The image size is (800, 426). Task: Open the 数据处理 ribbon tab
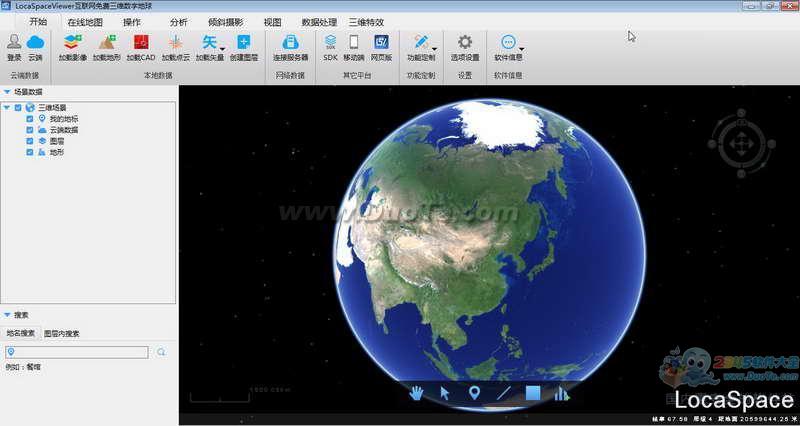(x=319, y=22)
